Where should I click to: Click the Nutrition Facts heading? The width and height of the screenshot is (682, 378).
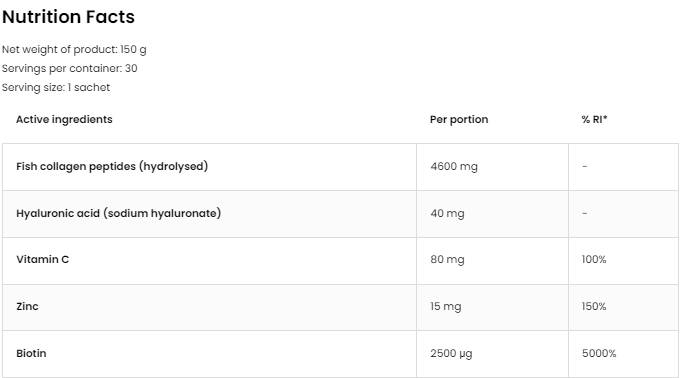(68, 17)
